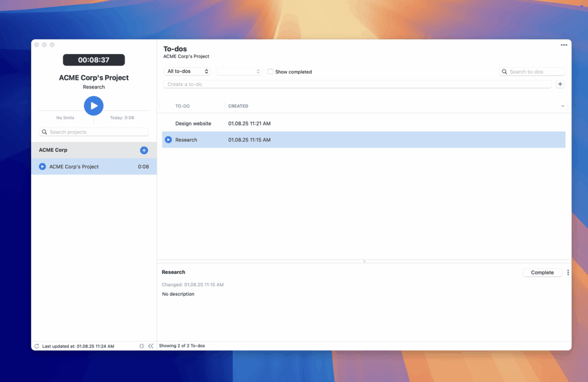Click the ACME Corp's Project title under the timer
Image resolution: width=588 pixels, height=382 pixels.
[94, 78]
